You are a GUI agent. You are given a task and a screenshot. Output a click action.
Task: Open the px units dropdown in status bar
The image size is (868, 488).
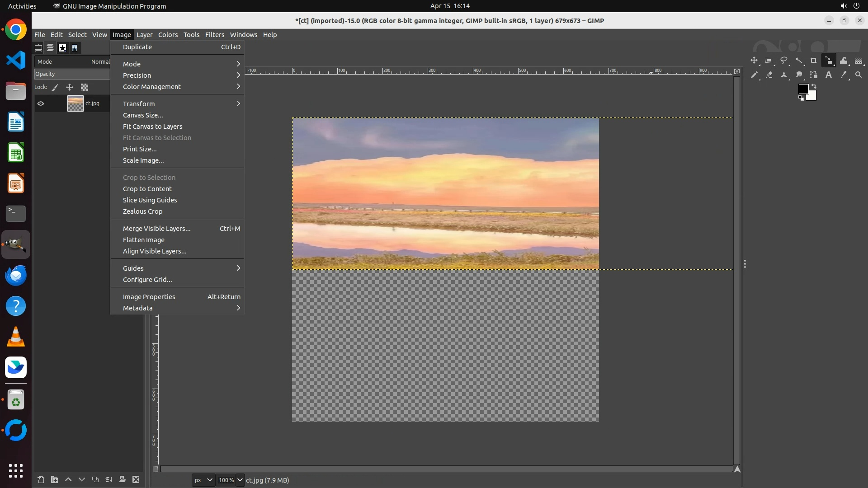point(203,480)
